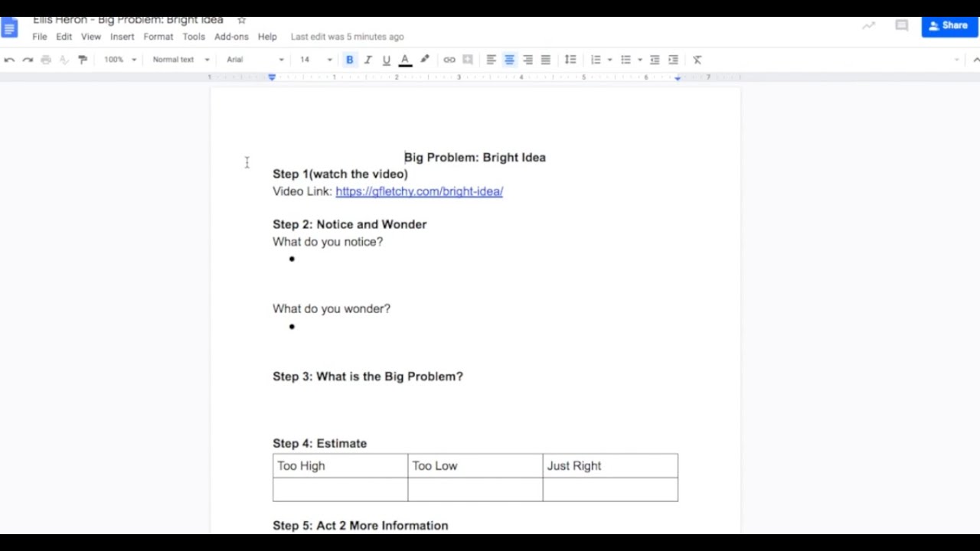Click the 'Just Right' table header cell
This screenshot has height=551, width=980.
click(x=610, y=466)
